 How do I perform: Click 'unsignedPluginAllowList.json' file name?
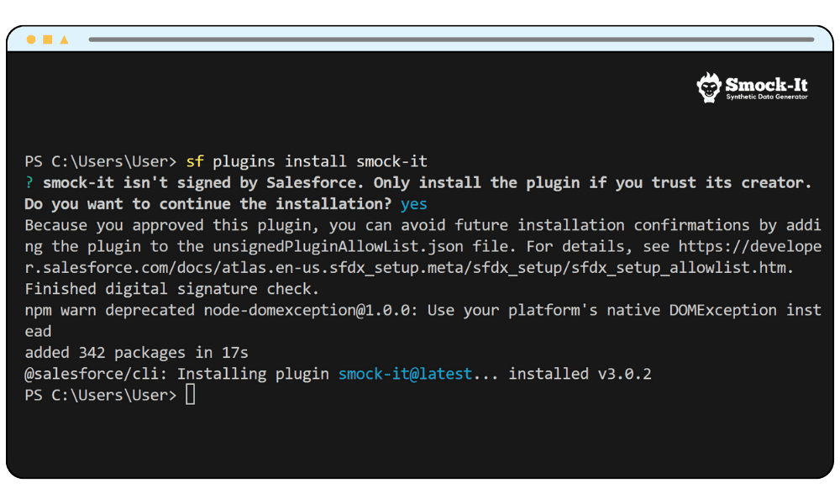pyautogui.click(x=338, y=246)
